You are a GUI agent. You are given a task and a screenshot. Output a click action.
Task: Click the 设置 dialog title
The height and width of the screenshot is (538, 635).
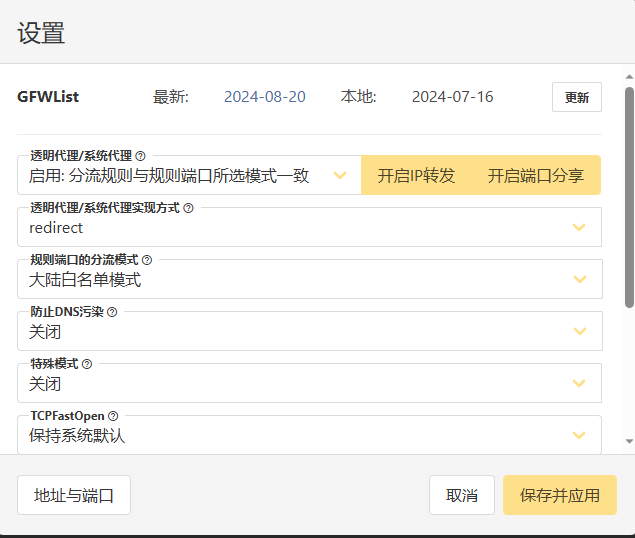[41, 33]
